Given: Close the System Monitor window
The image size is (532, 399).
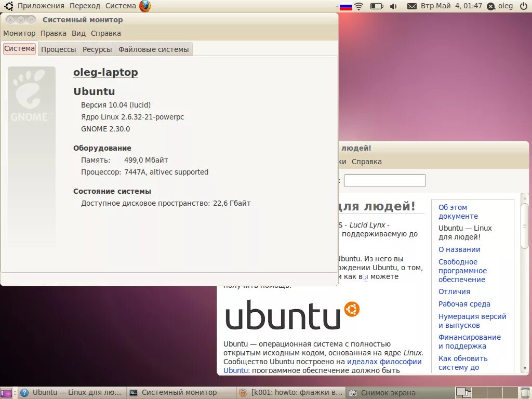Looking at the screenshot, I should [x=10, y=20].
